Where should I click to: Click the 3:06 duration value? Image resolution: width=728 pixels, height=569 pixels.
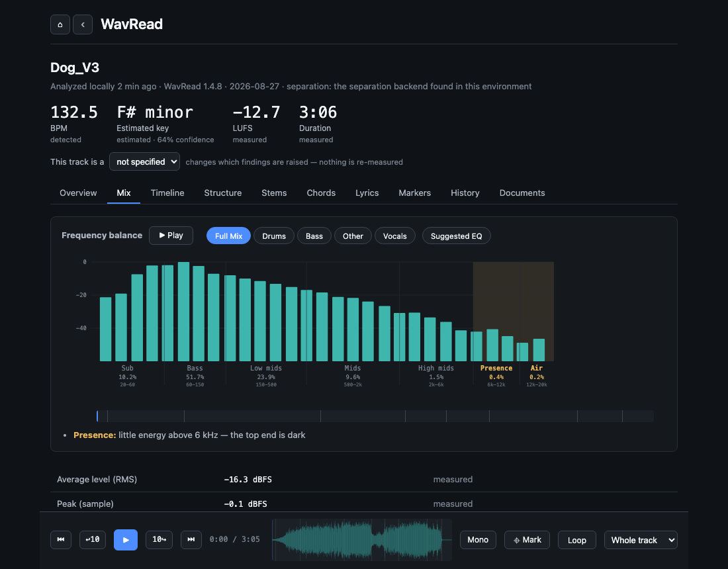tap(318, 112)
